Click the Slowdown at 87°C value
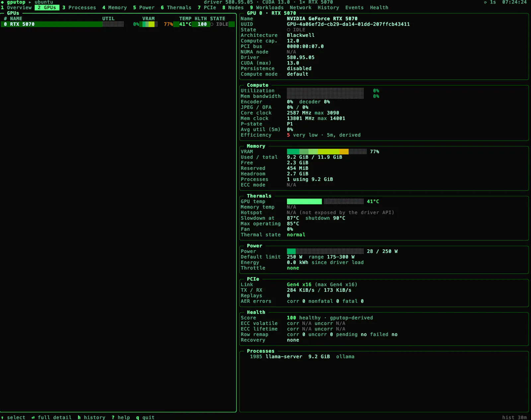Viewport: 531px width, 420px height. 293,218
